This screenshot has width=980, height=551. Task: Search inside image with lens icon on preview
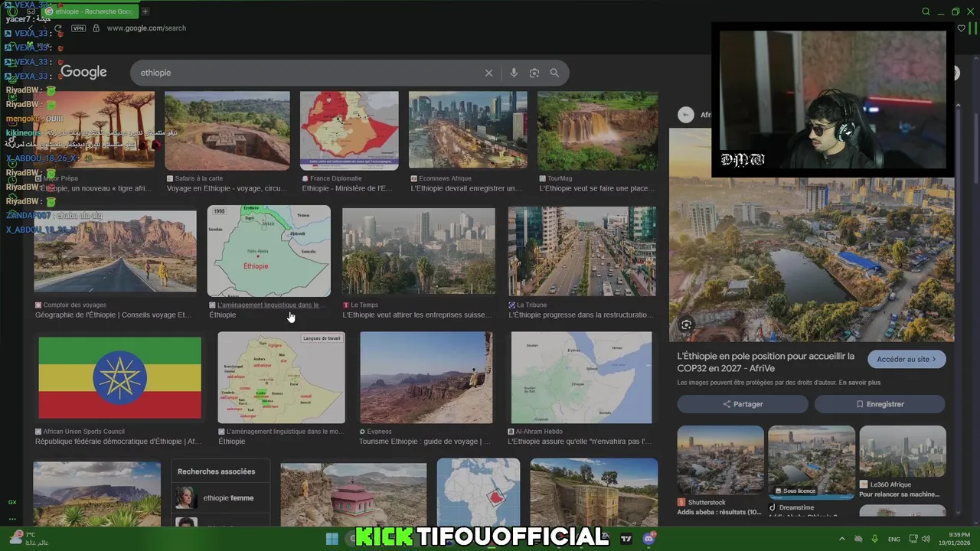coord(686,324)
